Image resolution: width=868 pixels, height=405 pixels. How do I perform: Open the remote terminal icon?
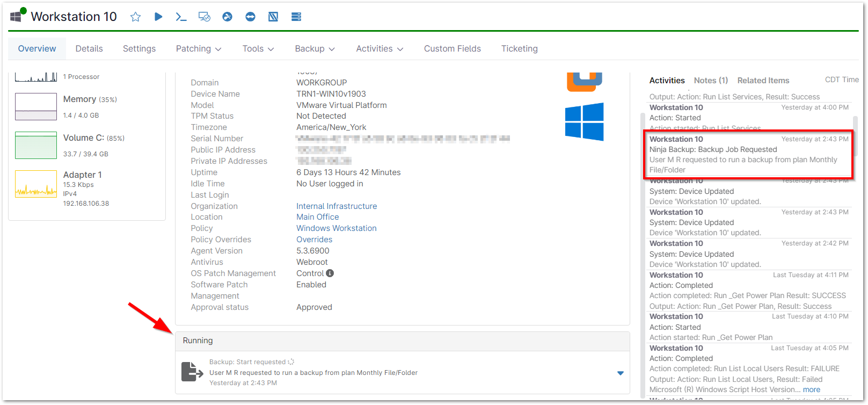[181, 17]
